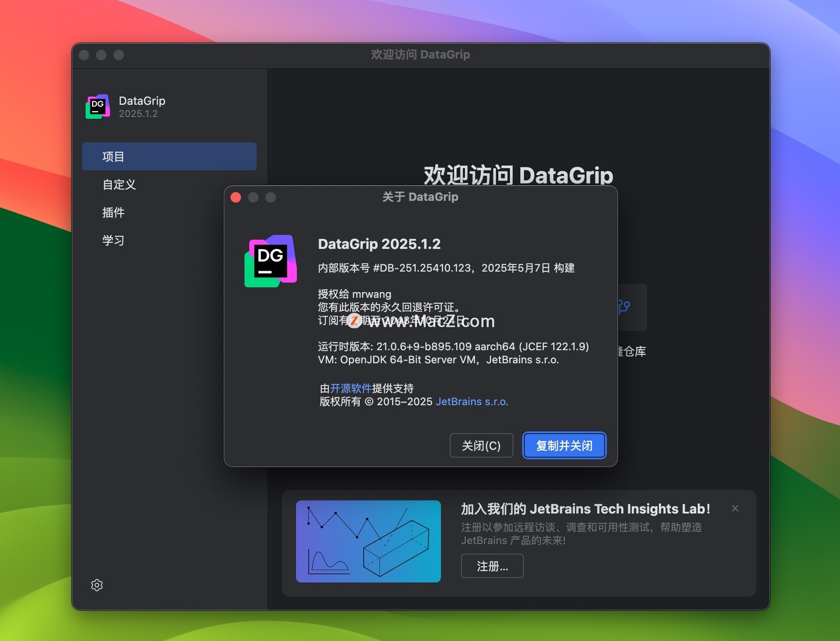Click the 注册... button in banner
The width and height of the screenshot is (840, 641).
point(492,566)
